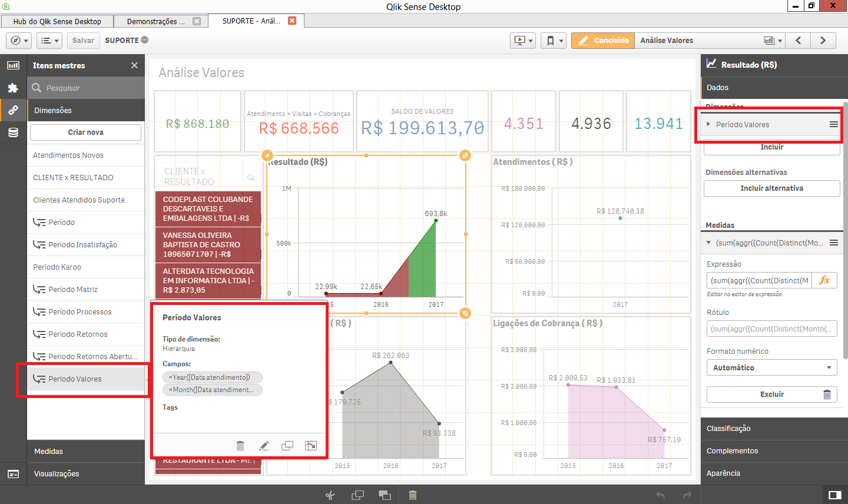Open the fields database icon
The width and height of the screenshot is (848, 504).
[x=13, y=132]
